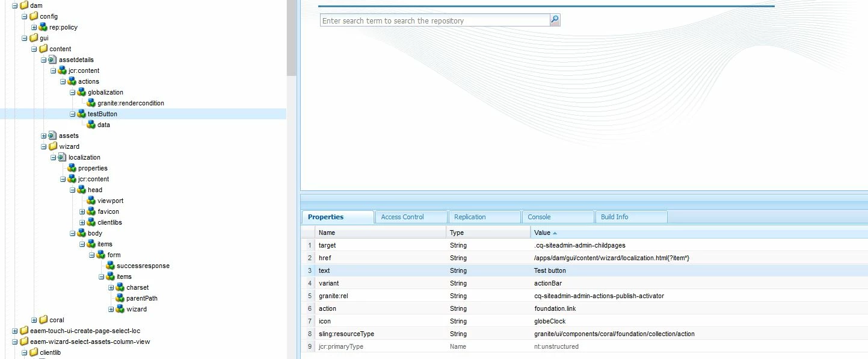Switch to the Properties tab
The image size is (868, 359).
click(337, 217)
